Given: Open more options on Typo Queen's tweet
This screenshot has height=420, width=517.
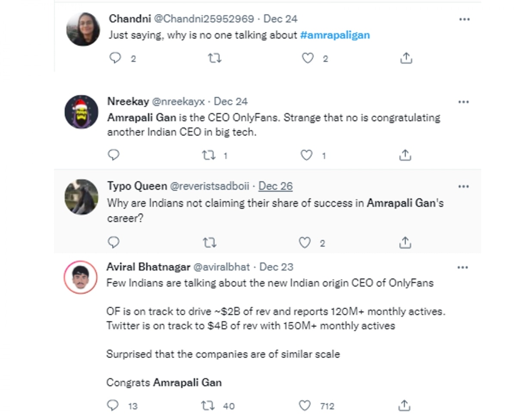Looking at the screenshot, I should coord(463,187).
